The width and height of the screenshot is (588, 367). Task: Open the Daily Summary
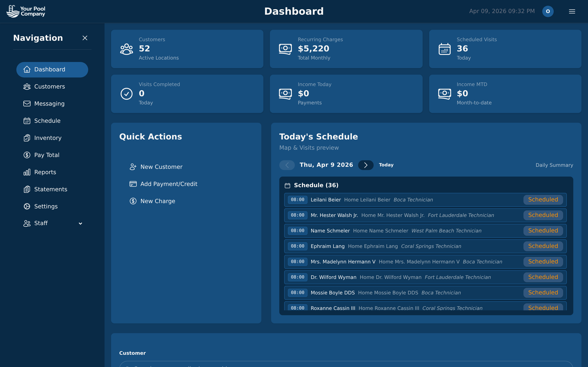(x=554, y=165)
